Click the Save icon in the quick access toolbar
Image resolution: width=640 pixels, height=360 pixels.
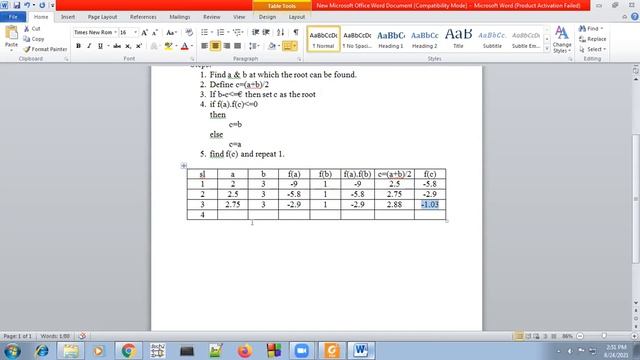click(17, 5)
